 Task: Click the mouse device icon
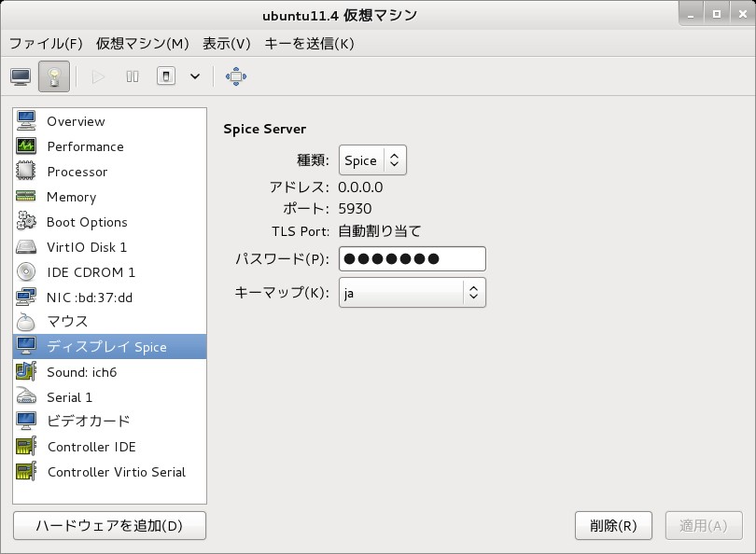[x=26, y=322]
